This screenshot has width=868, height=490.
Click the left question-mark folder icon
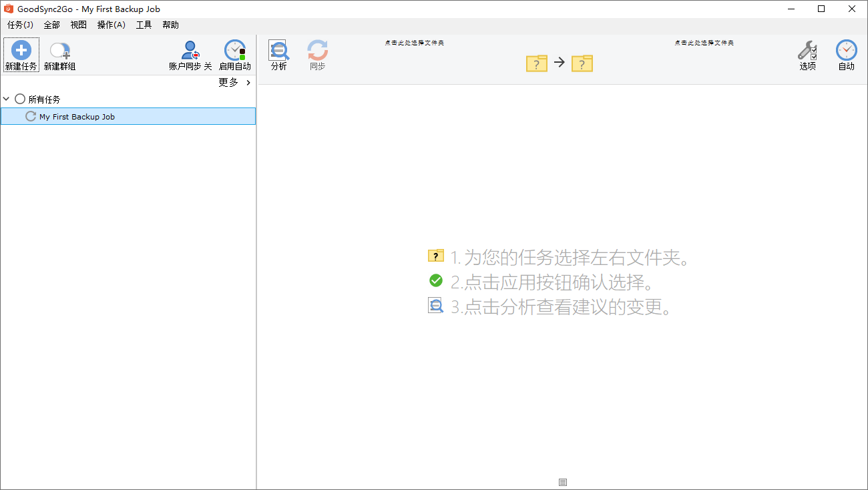pyautogui.click(x=536, y=63)
